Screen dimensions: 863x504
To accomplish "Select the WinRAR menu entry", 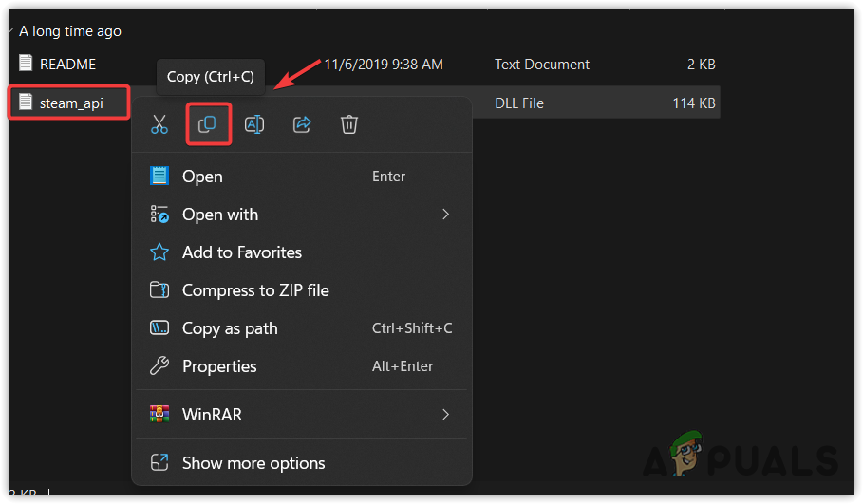I will point(302,414).
